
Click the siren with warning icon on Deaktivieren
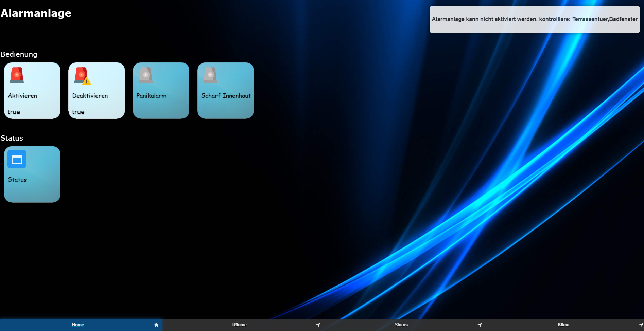point(83,76)
